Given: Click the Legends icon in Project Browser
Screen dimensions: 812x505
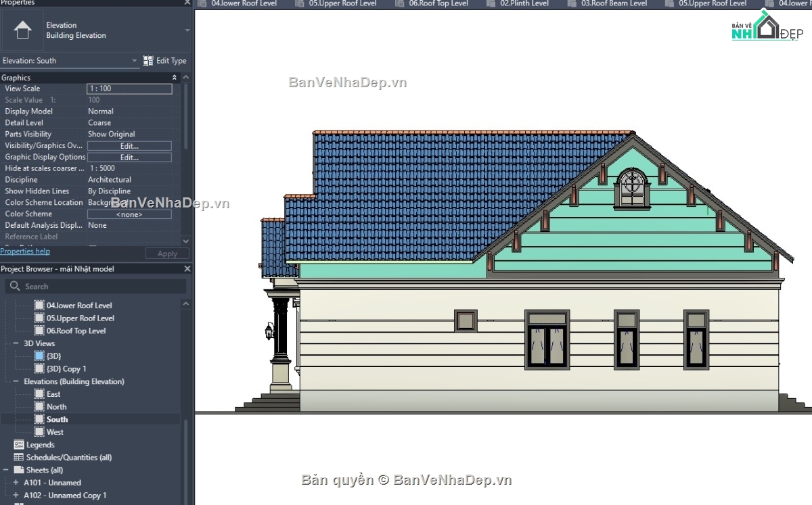Looking at the screenshot, I should (19, 445).
